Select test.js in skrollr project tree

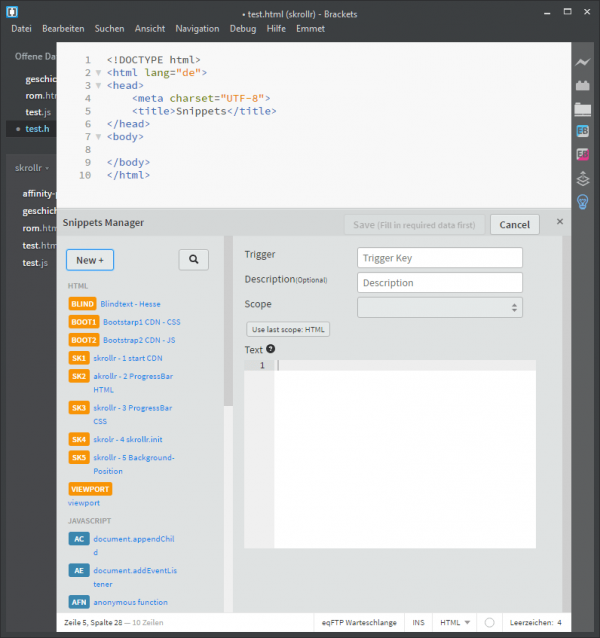pos(35,263)
